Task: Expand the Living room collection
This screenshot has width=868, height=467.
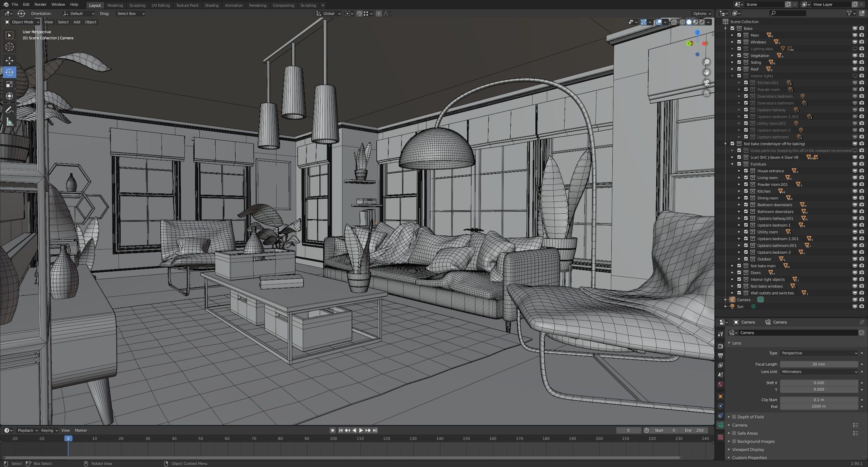Action: tap(739, 178)
